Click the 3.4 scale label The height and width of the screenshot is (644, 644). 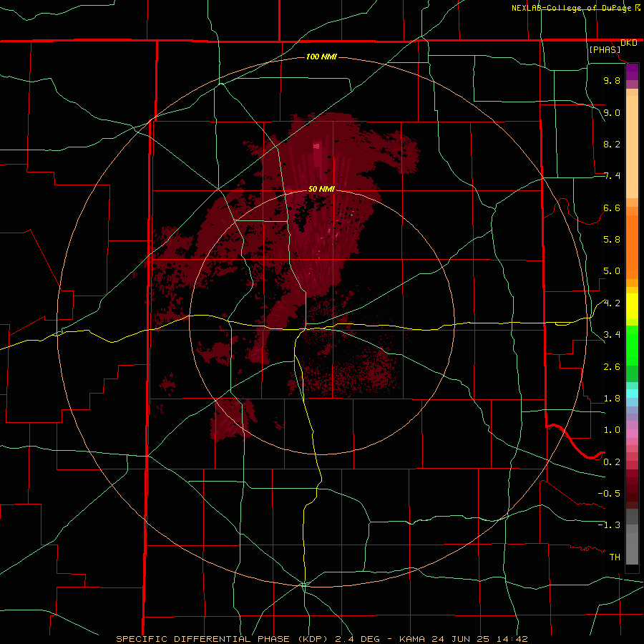(x=612, y=335)
